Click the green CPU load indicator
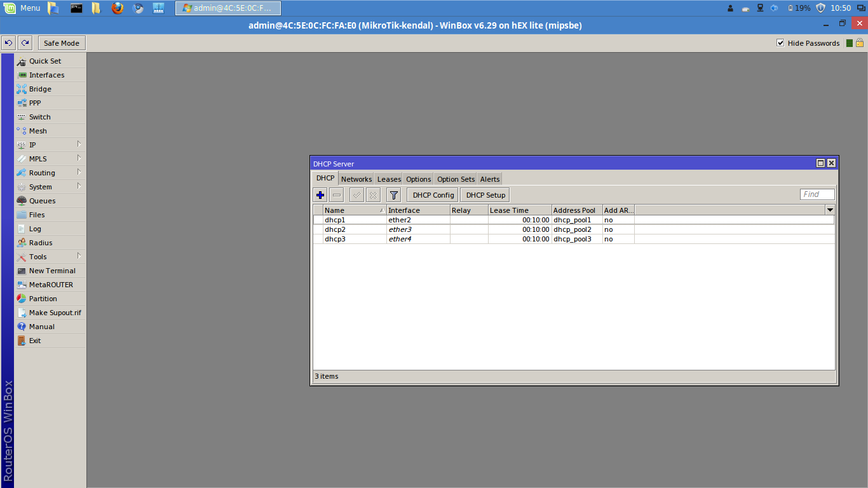Image resolution: width=868 pixels, height=488 pixels. coord(850,43)
